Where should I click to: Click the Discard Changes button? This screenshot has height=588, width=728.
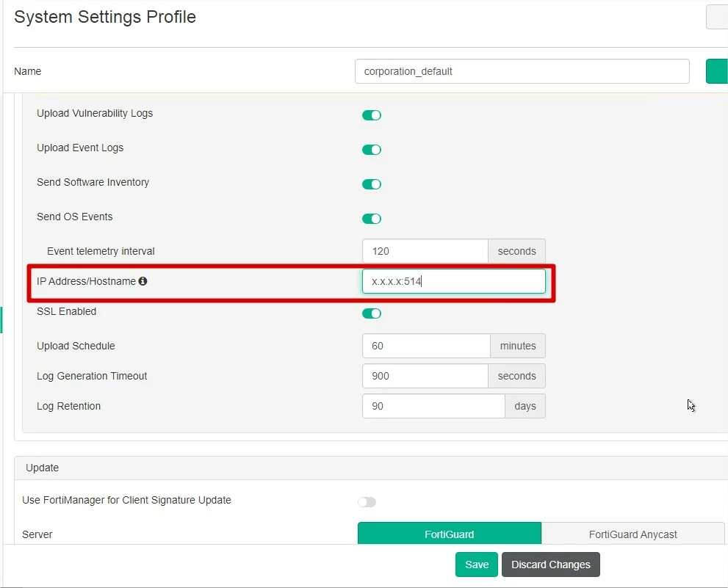(x=551, y=565)
